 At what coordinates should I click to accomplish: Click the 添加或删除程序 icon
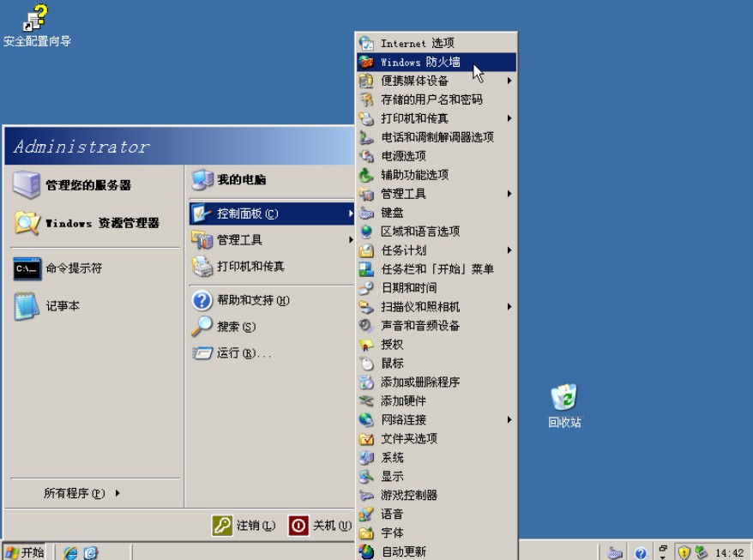click(366, 382)
